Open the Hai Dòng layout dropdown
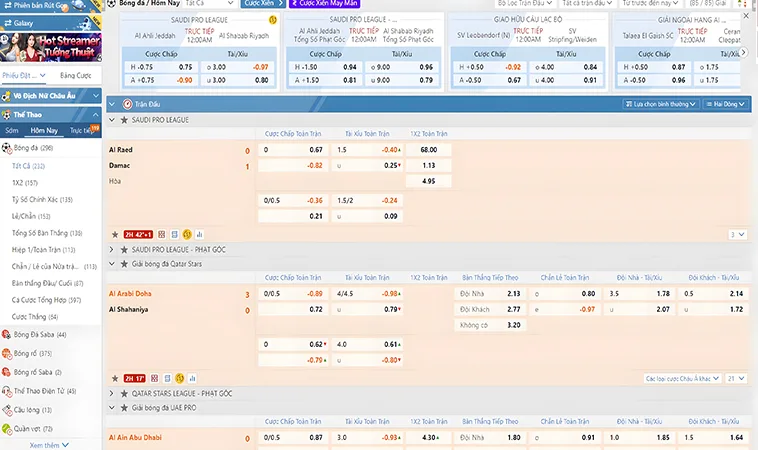Viewport: 758px width, 450px height. click(x=726, y=103)
